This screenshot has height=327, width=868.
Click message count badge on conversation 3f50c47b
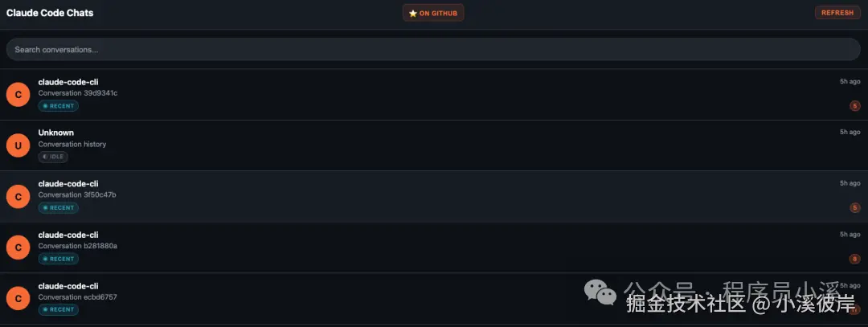click(x=854, y=208)
